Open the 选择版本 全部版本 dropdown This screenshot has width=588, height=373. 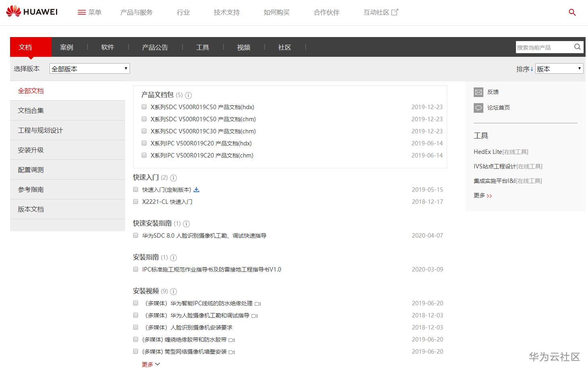90,68
